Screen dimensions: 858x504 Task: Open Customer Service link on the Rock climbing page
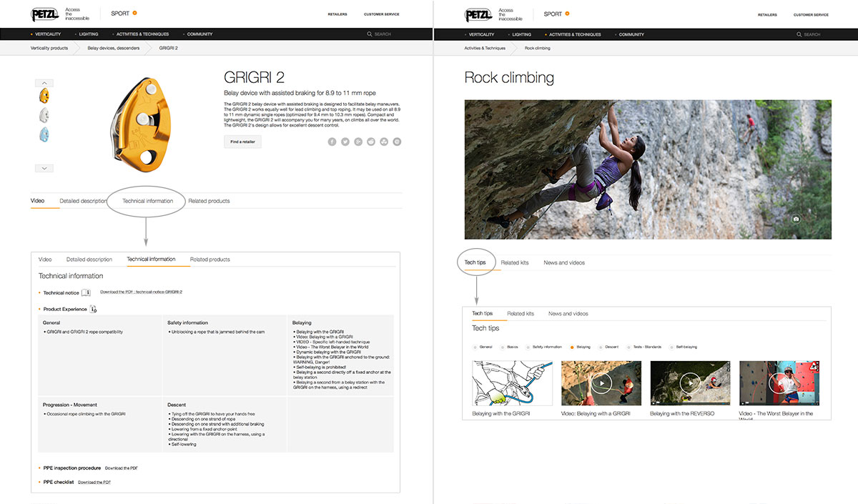point(812,14)
